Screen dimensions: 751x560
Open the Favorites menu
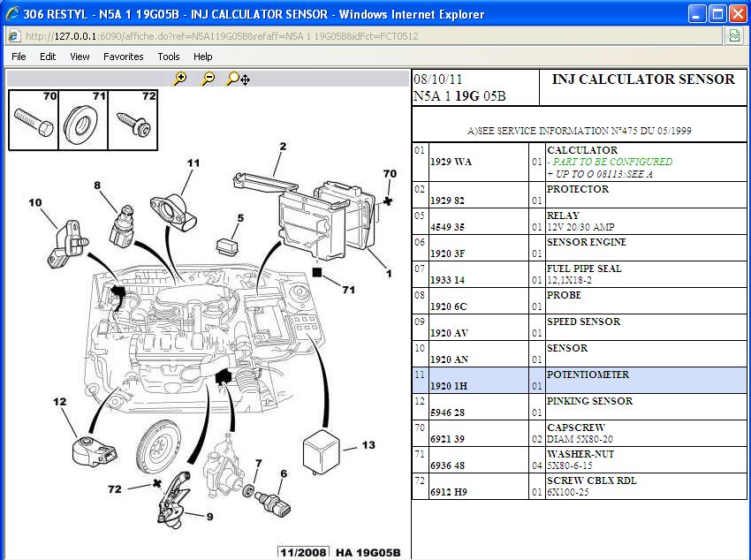[123, 57]
